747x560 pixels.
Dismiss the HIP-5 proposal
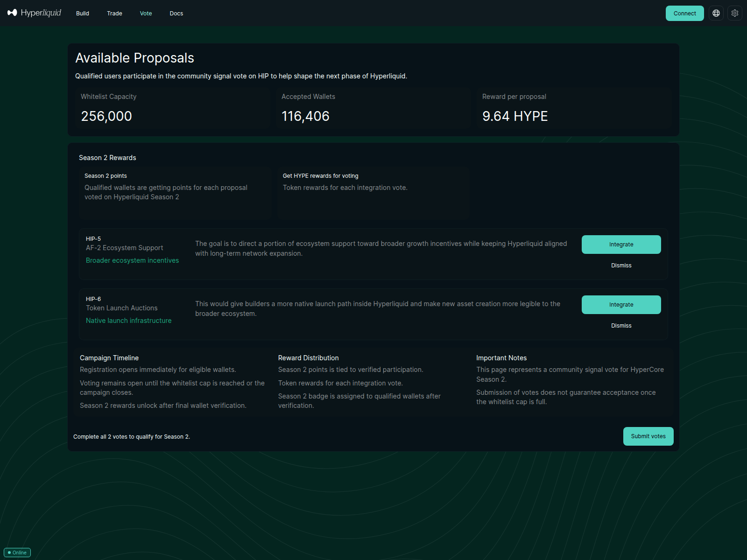click(621, 266)
